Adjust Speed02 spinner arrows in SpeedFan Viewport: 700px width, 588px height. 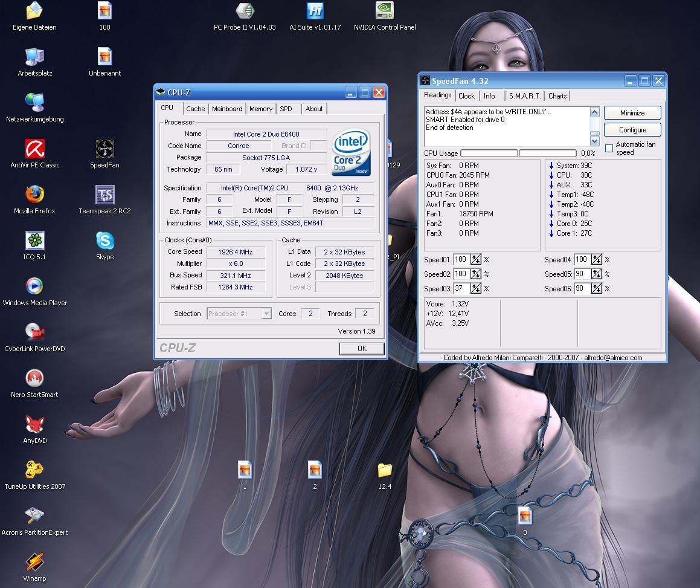(x=476, y=274)
